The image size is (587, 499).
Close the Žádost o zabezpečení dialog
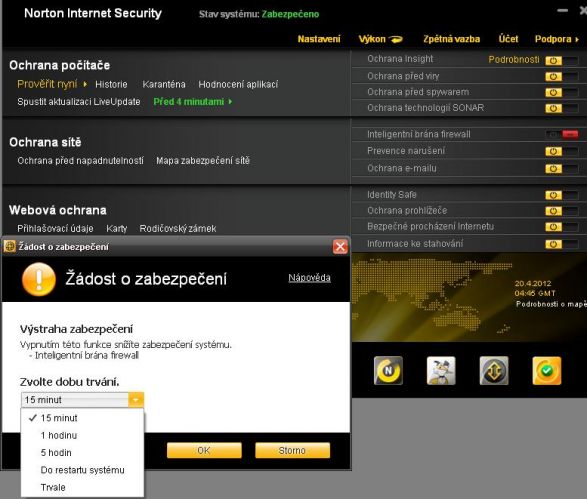340,246
